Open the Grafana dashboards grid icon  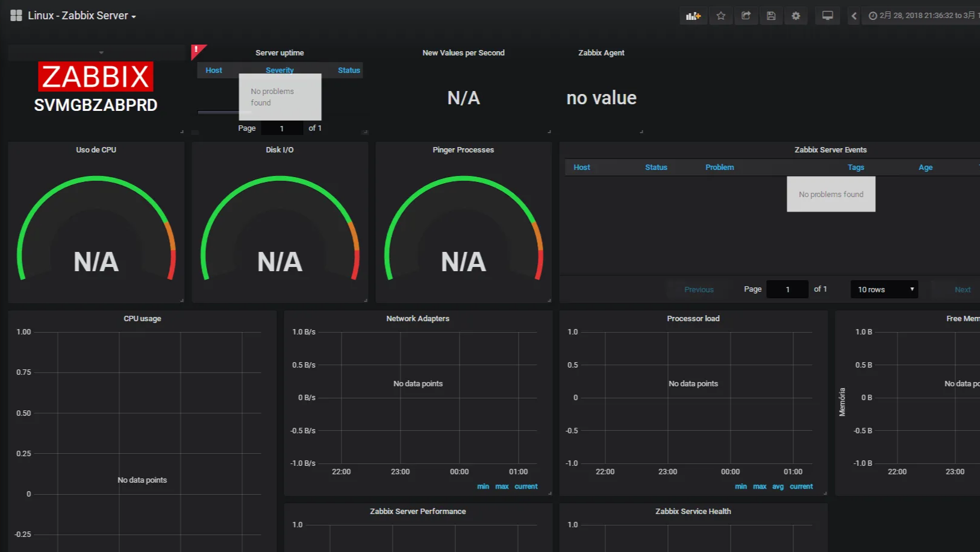16,16
